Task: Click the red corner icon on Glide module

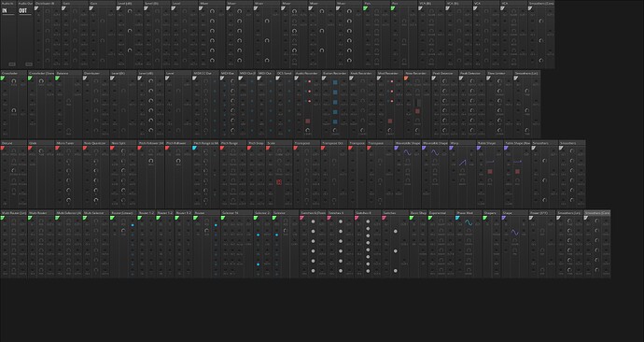Action: [30, 148]
